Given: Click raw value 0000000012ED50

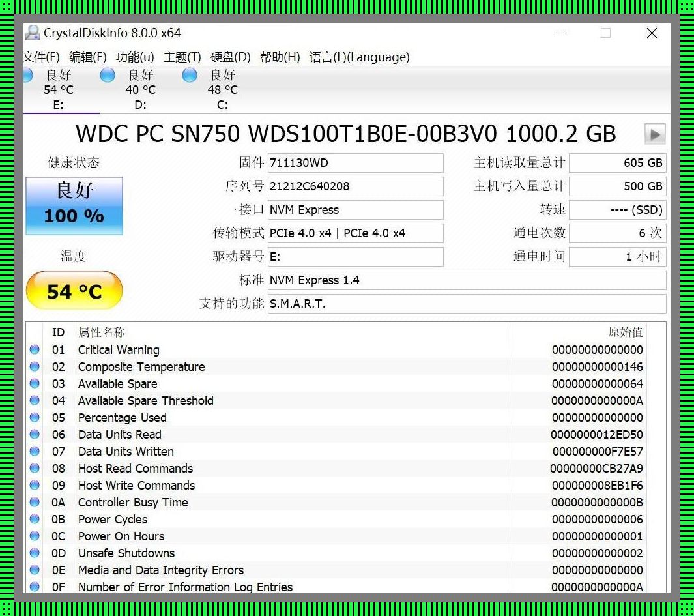Looking at the screenshot, I should pyautogui.click(x=597, y=434).
